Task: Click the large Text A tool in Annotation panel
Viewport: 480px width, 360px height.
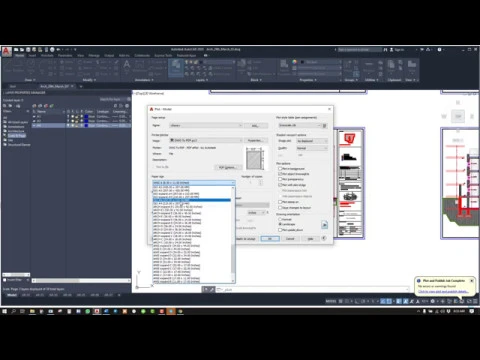Action: tap(127, 65)
